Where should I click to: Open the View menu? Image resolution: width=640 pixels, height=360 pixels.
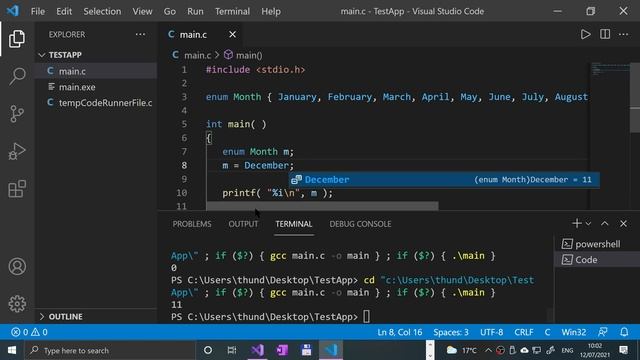pos(142,11)
